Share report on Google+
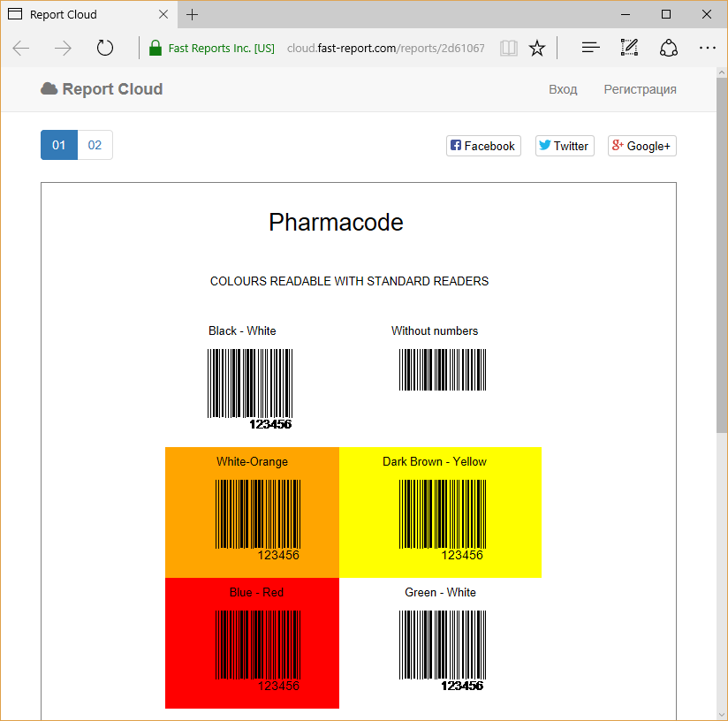This screenshot has width=728, height=721. 641,146
